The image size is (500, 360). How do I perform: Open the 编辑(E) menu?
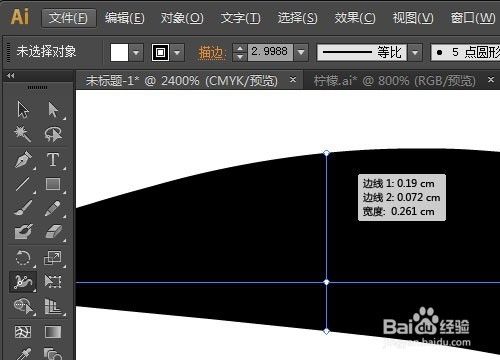click(x=125, y=18)
